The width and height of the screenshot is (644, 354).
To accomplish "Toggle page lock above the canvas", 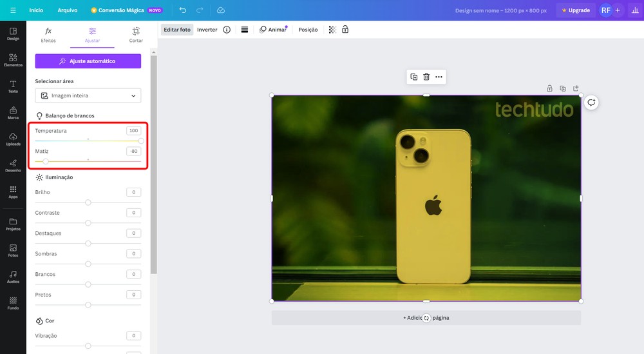I will 549,88.
